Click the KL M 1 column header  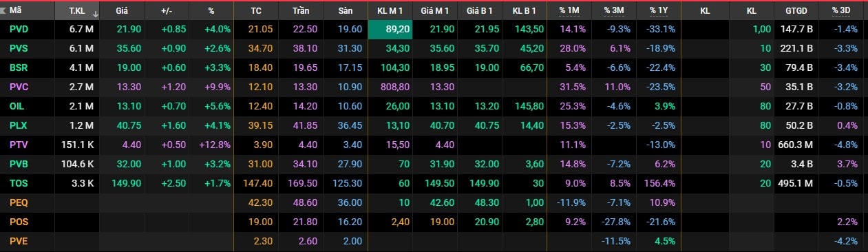pyautogui.click(x=390, y=12)
